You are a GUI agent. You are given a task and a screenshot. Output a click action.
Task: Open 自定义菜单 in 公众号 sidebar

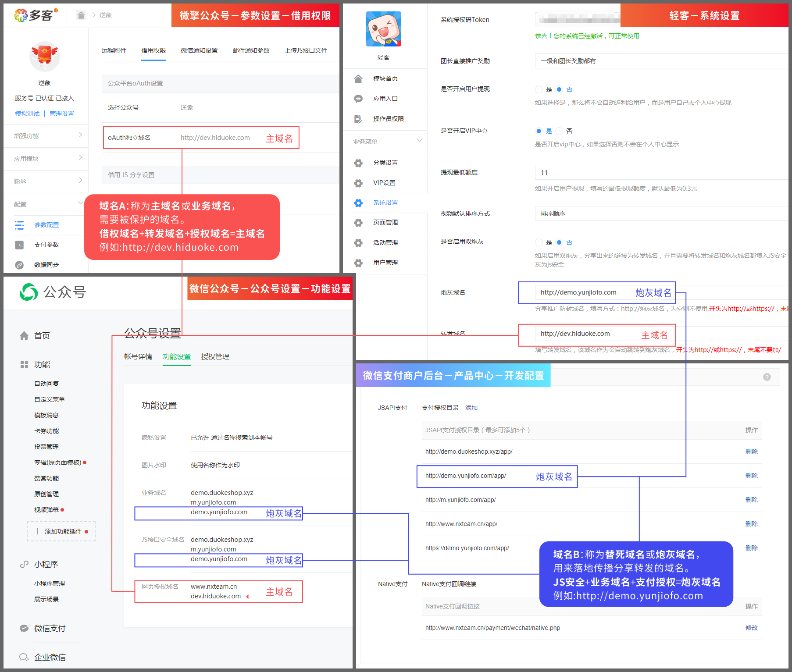[x=50, y=399]
